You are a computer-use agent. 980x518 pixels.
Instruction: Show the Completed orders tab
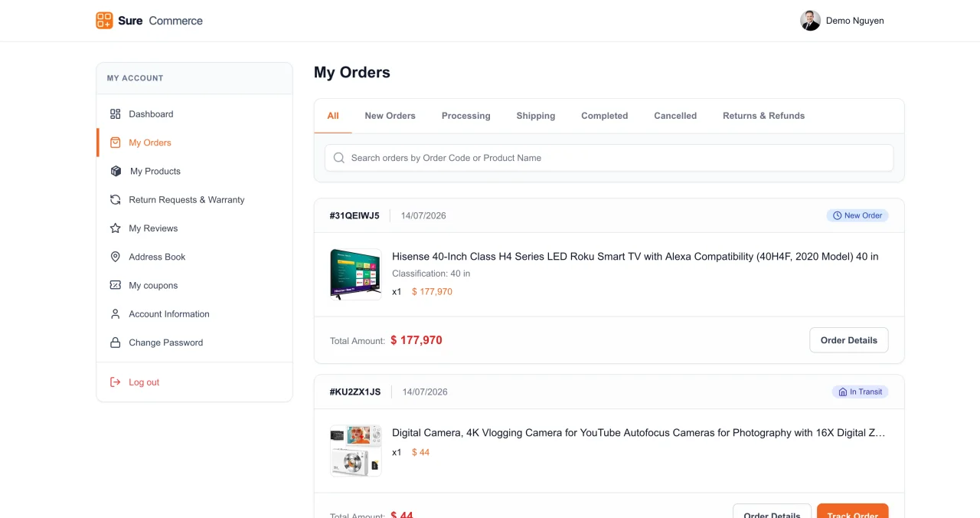pos(605,116)
